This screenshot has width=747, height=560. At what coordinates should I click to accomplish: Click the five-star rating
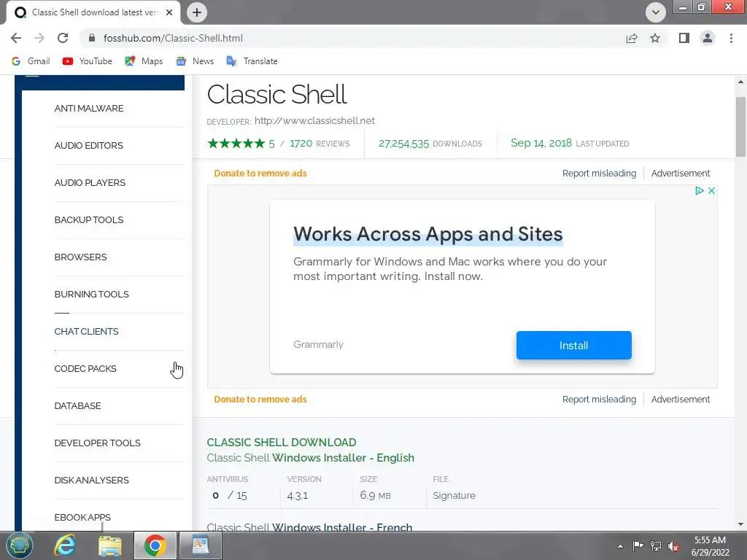coord(236,144)
